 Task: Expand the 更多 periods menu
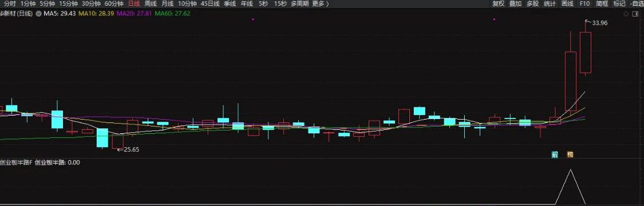click(x=321, y=3)
